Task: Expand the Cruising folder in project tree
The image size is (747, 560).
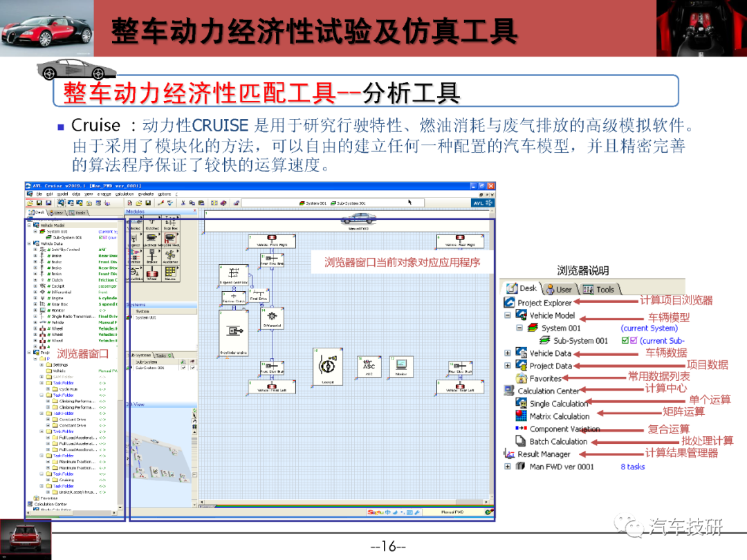Action: click(x=48, y=480)
